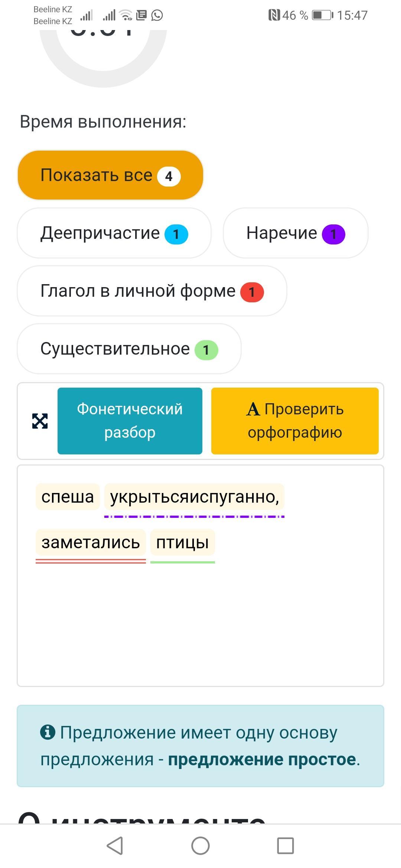Tap Android recent apps square
Image resolution: width=401 pixels, height=868 pixels.
(x=286, y=846)
